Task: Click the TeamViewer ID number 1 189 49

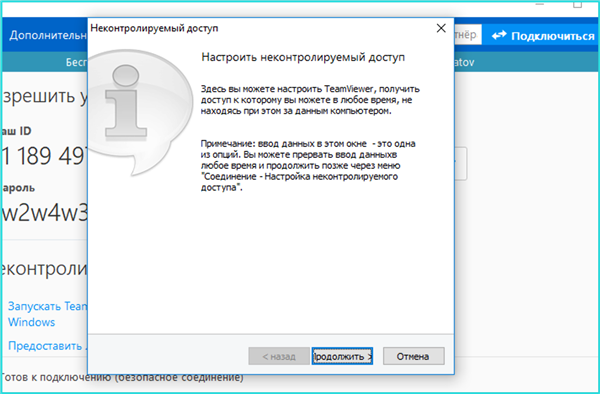Action: pyautogui.click(x=45, y=156)
